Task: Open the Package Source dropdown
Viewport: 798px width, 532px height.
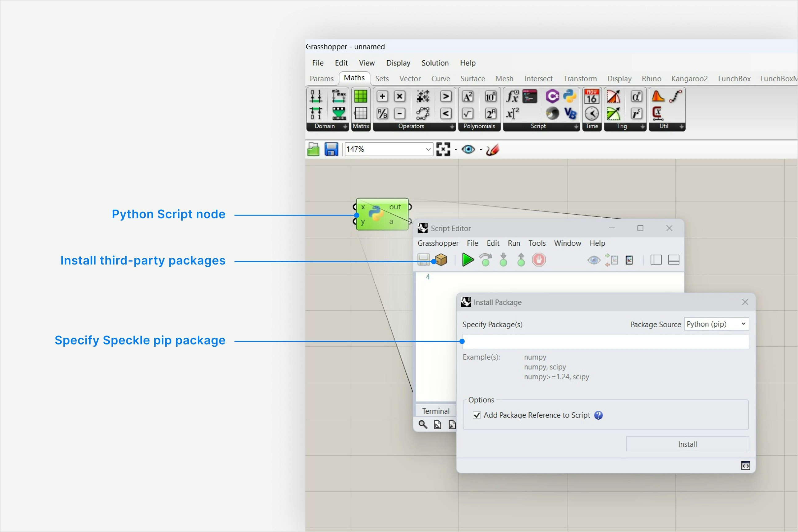Action: (716, 324)
